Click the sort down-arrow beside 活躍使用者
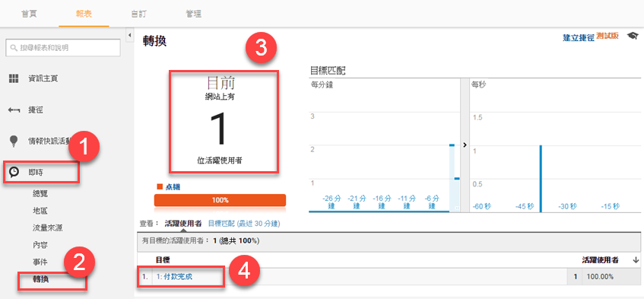This screenshot has height=299, width=644. (x=636, y=260)
